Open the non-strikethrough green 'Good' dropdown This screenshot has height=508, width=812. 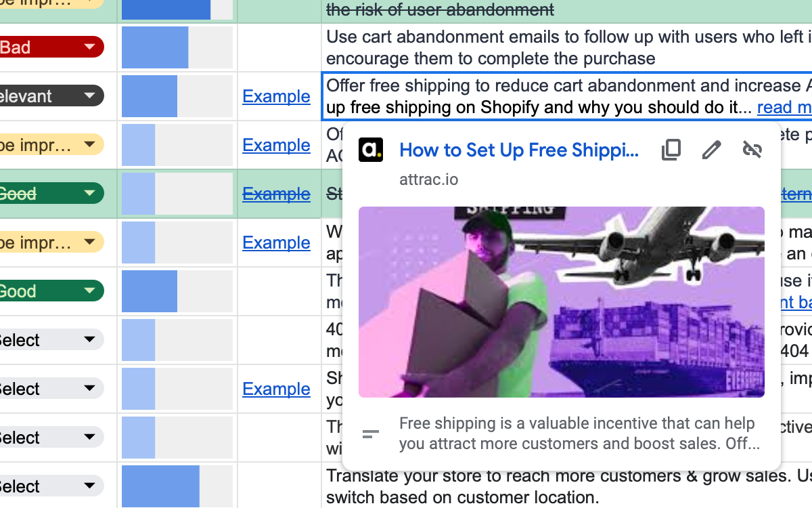[89, 291]
